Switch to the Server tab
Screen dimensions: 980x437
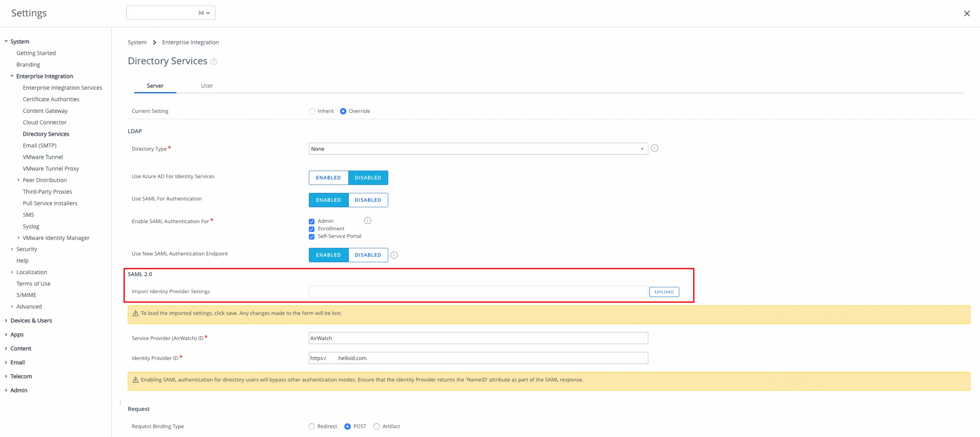(155, 86)
